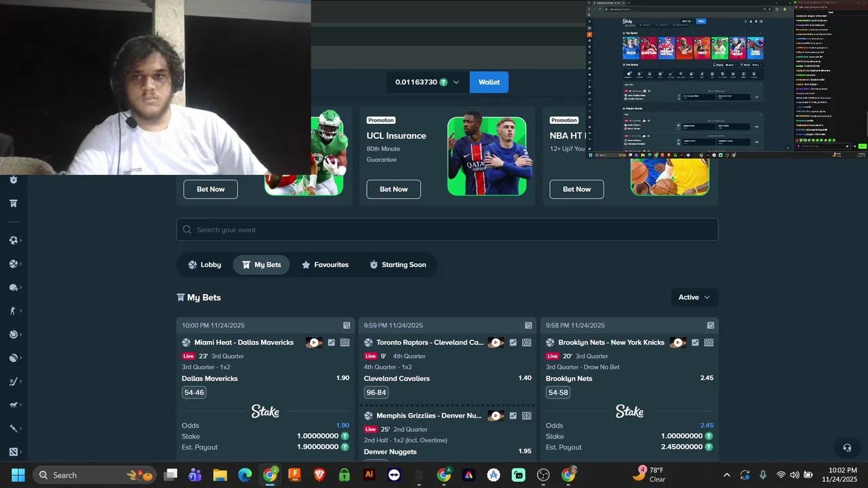Click the 96-84 score badge
868x488 pixels.
point(376,392)
